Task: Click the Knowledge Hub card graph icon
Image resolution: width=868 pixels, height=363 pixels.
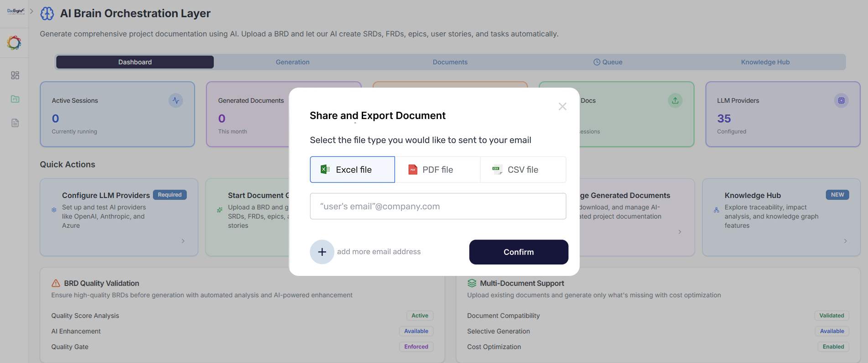Action: point(716,210)
